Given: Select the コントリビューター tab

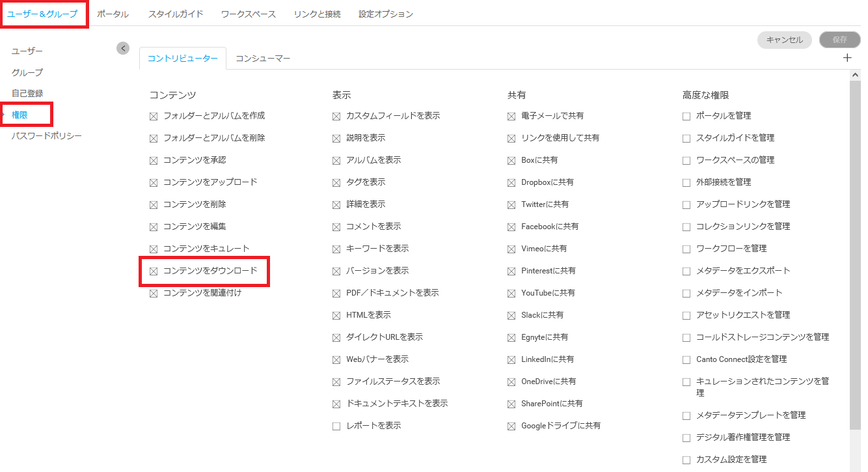Looking at the screenshot, I should pos(183,59).
